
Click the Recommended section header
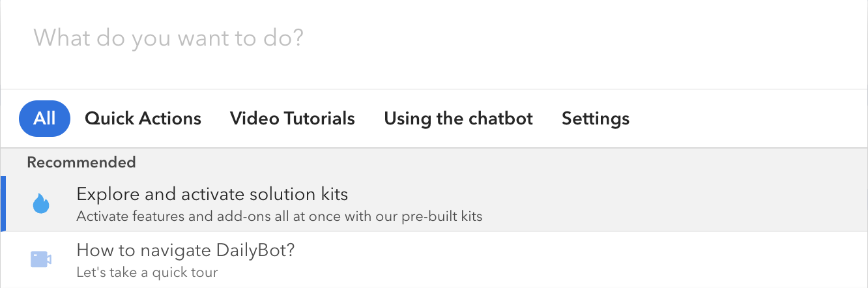pos(81,162)
